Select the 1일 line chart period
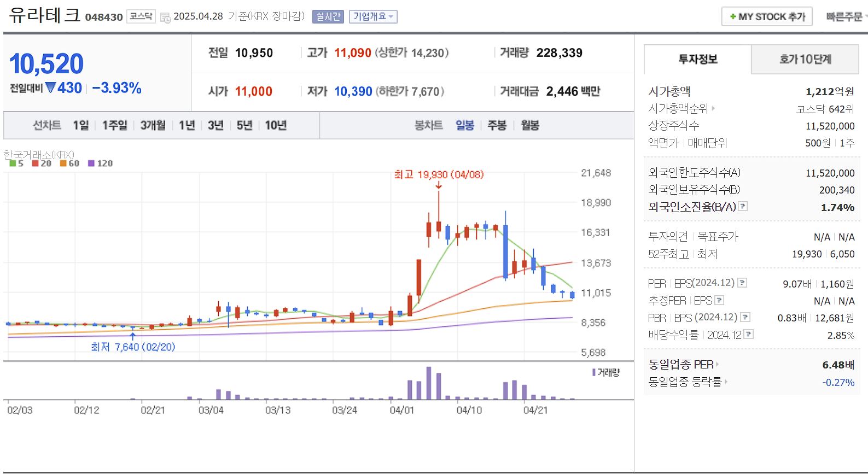This screenshot has height=474, width=868. (81, 125)
